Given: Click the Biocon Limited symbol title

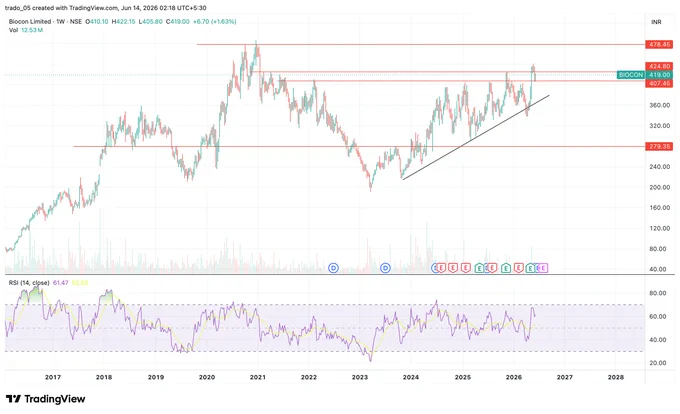Looking at the screenshot, I should tap(29, 21).
